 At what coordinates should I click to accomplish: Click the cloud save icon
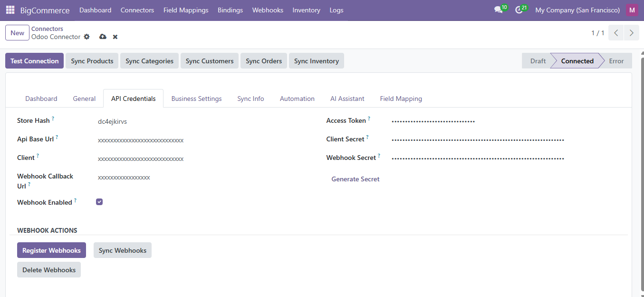pos(103,37)
